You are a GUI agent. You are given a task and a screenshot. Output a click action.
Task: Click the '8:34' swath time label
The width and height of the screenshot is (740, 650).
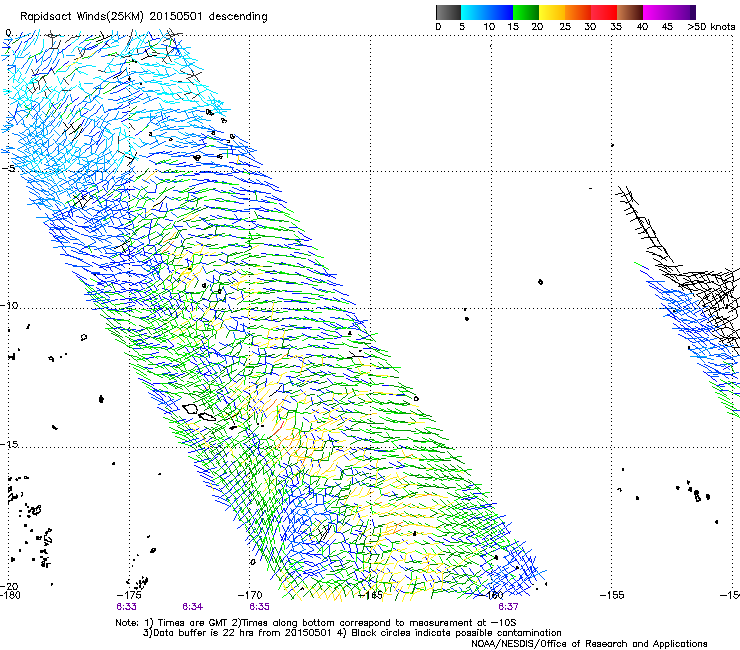pyautogui.click(x=193, y=607)
